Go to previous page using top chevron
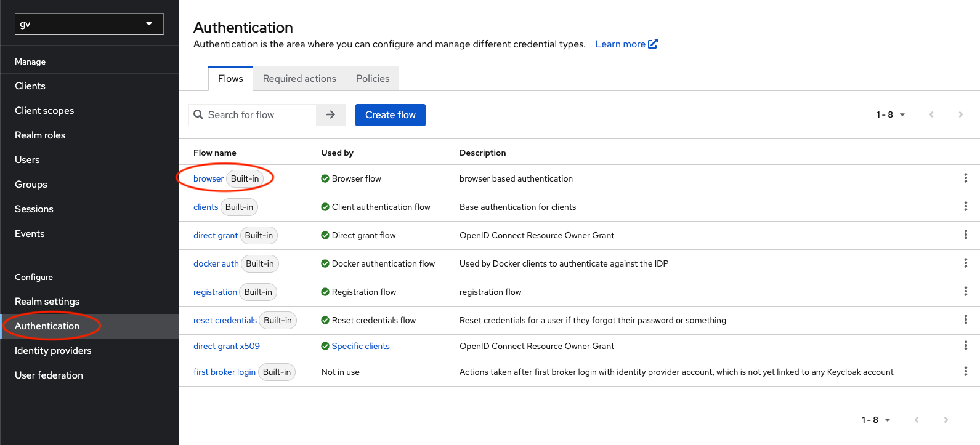Image resolution: width=980 pixels, height=445 pixels. coord(931,114)
